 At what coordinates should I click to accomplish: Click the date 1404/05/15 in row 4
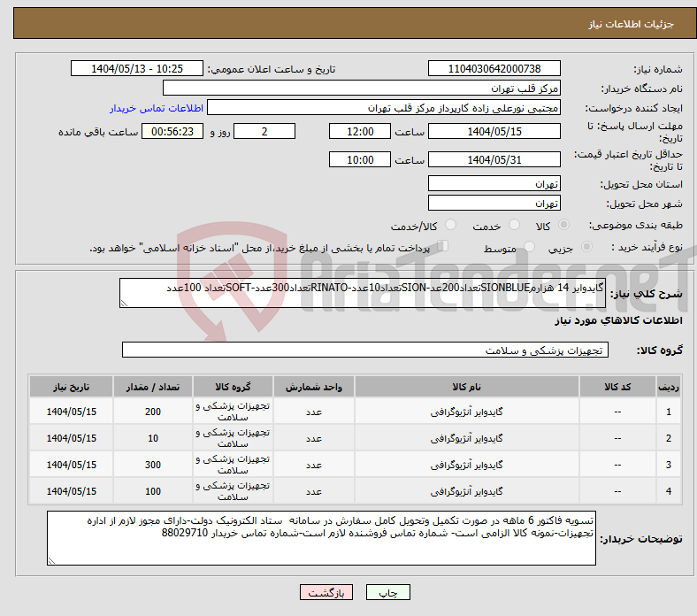71,491
